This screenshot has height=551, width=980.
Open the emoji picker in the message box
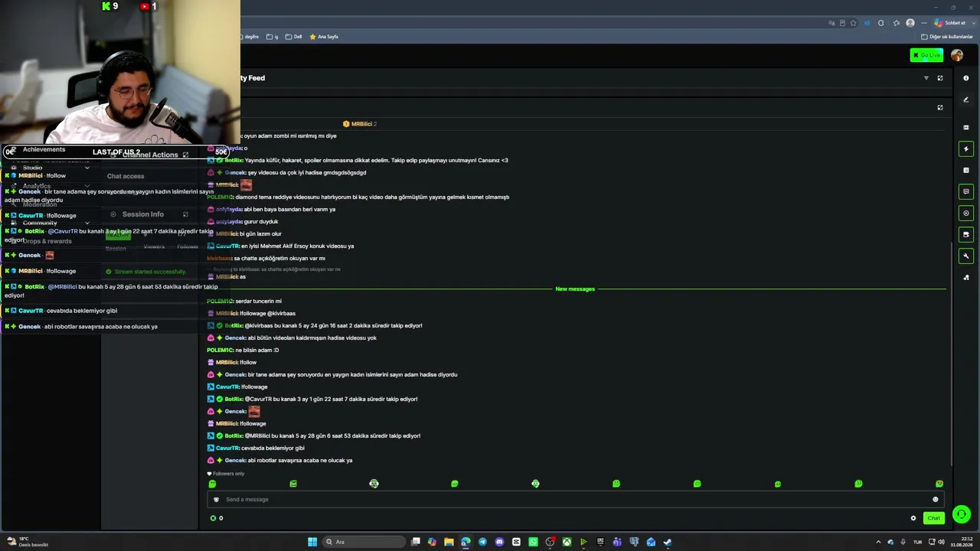(935, 499)
